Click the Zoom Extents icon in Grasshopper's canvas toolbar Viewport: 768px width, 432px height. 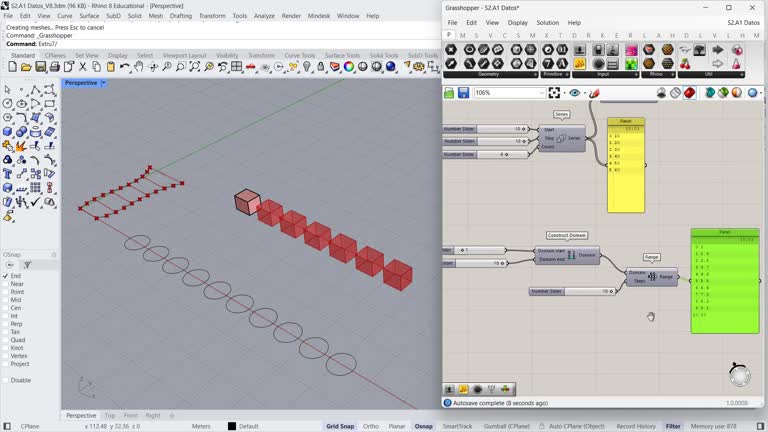pyautogui.click(x=554, y=93)
